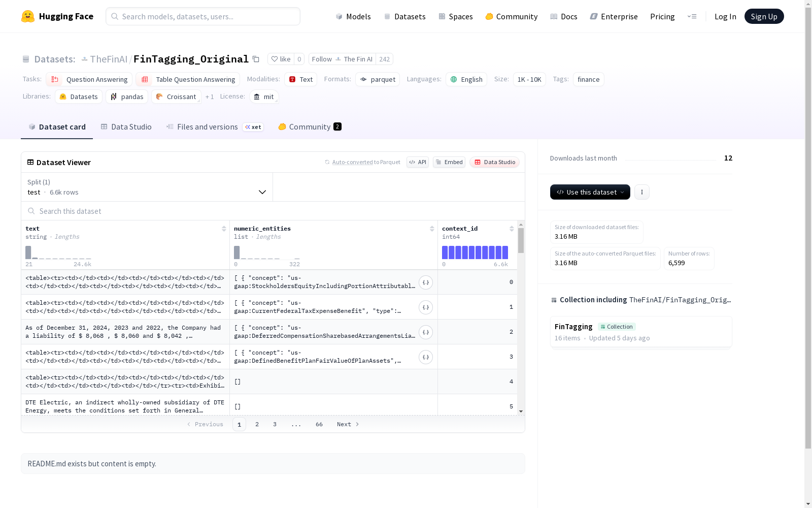Screen dimensions: 812x508
Task: Click the Croissant library tag
Action: (x=176, y=97)
